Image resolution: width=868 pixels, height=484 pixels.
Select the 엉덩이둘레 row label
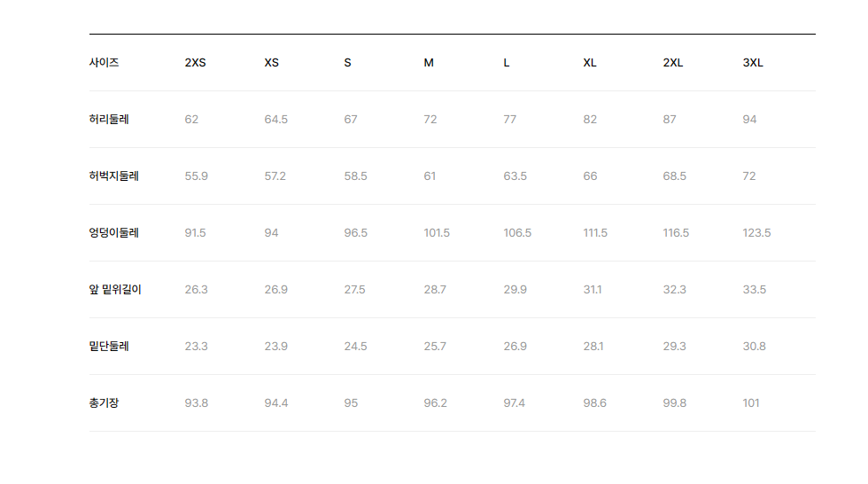(114, 232)
